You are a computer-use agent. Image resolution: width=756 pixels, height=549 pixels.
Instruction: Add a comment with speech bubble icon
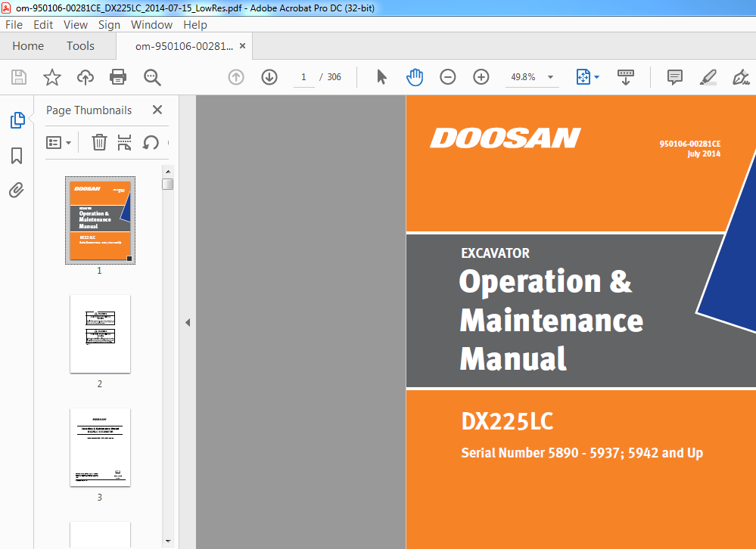coord(675,77)
